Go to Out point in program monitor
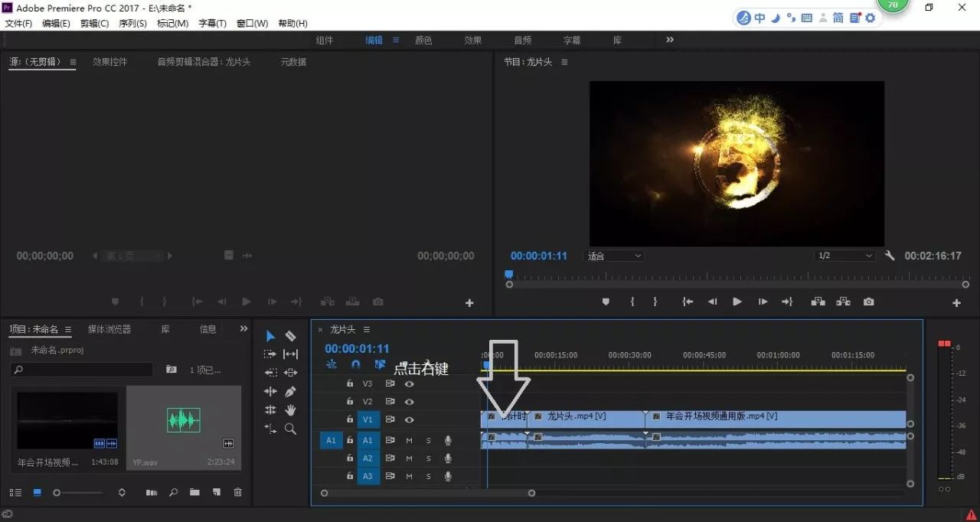The width and height of the screenshot is (980, 522). coord(787,302)
